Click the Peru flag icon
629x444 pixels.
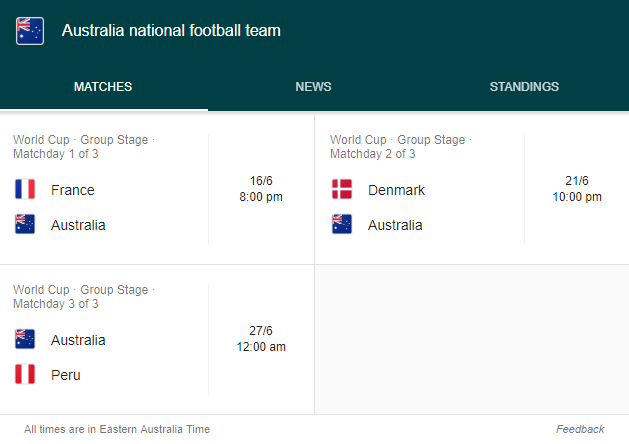25,374
